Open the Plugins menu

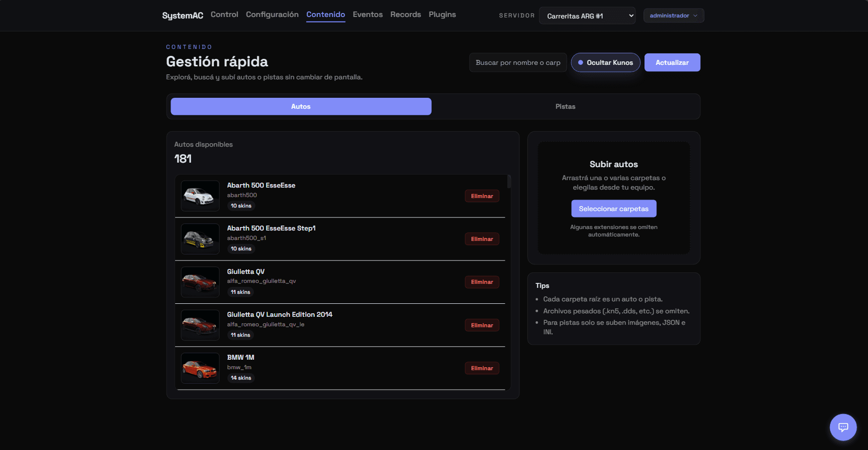click(442, 14)
